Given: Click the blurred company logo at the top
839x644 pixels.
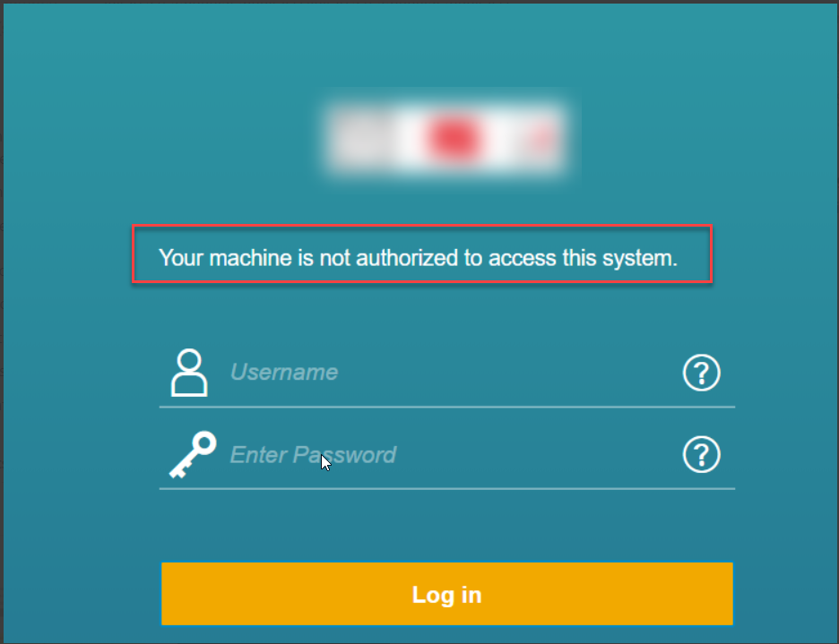Looking at the screenshot, I should 446,138.
